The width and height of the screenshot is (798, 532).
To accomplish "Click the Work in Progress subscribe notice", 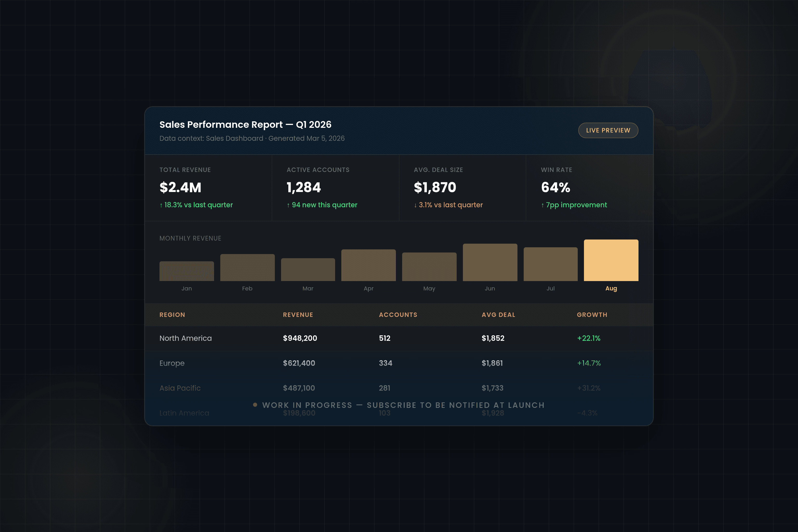I will tap(399, 405).
